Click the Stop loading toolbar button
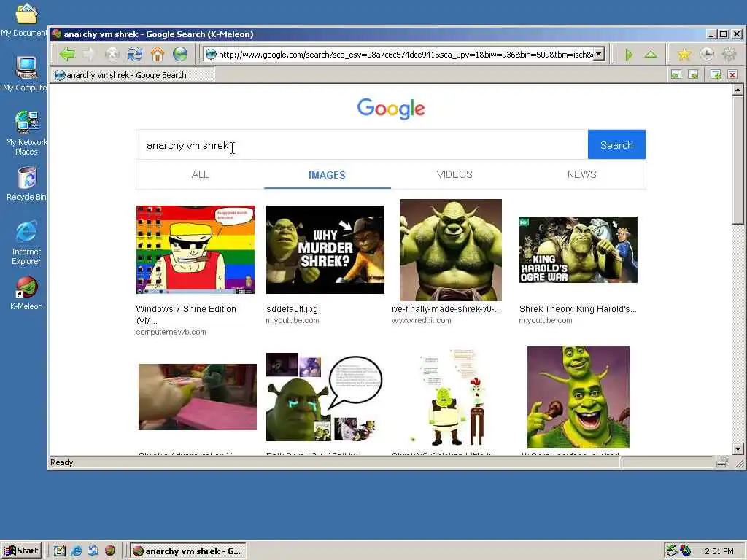747x560 pixels. 112,54
